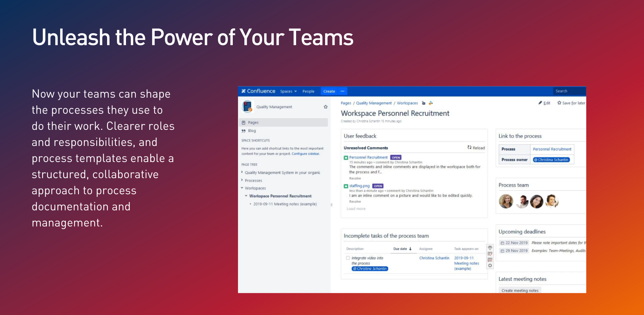Click the sidebar collapse handle

(x=331, y=205)
